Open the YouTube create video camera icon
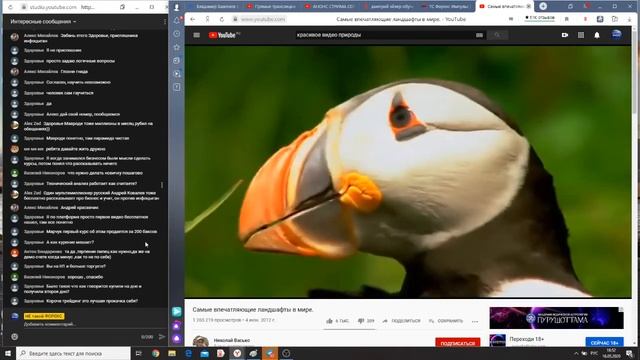Viewport: 640px width, 360px height. click(565, 35)
